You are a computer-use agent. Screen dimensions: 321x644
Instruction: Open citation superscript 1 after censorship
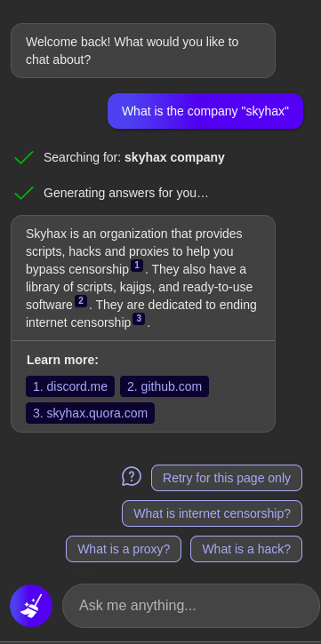coord(137,266)
